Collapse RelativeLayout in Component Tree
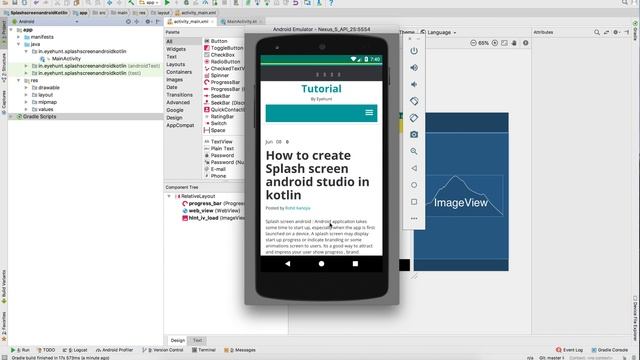Viewport: 640px width, 360px height. (x=169, y=196)
